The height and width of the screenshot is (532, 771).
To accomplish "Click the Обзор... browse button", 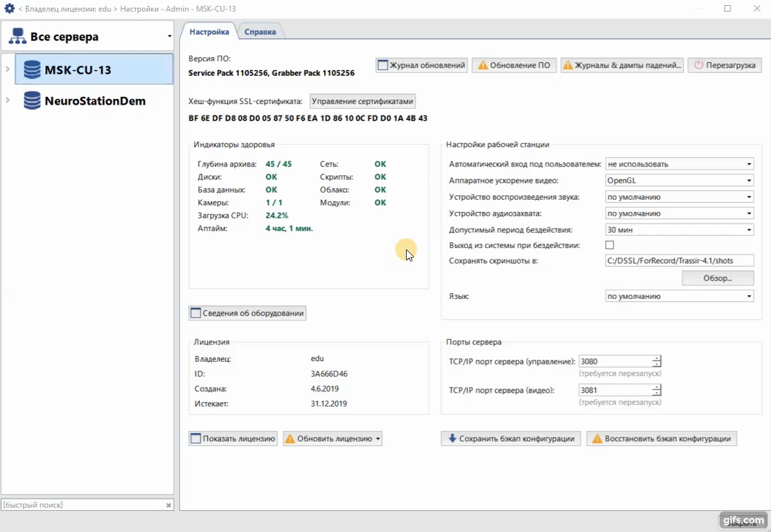I will point(718,278).
